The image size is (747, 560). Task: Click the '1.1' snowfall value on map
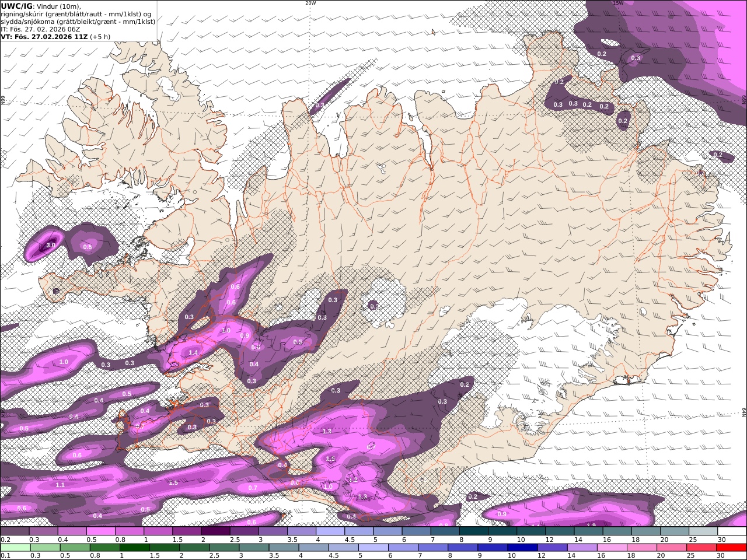(x=60, y=485)
